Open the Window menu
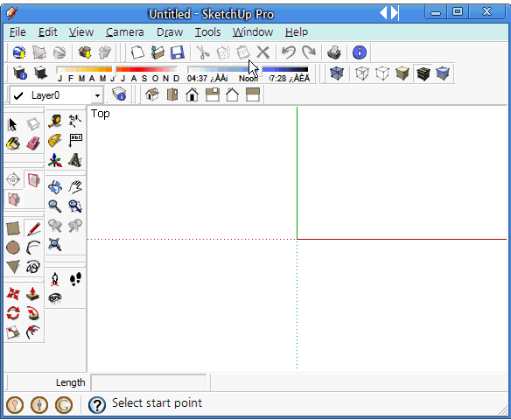 pyautogui.click(x=253, y=32)
